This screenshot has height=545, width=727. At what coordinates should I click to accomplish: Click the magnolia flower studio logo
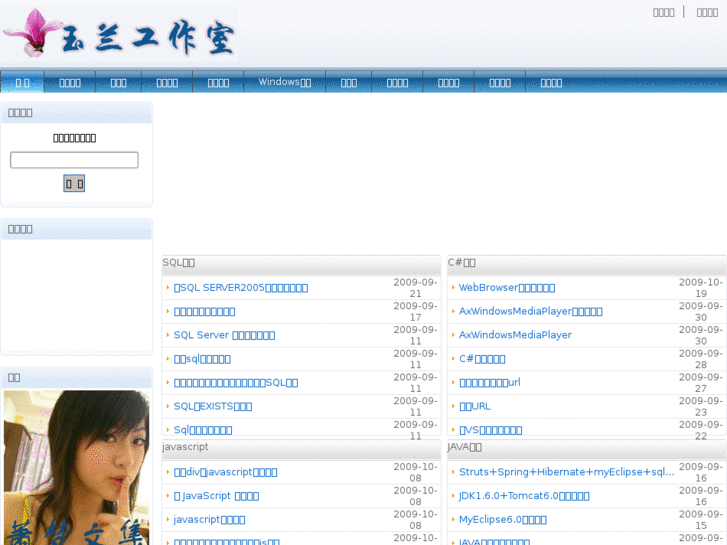pos(120,34)
